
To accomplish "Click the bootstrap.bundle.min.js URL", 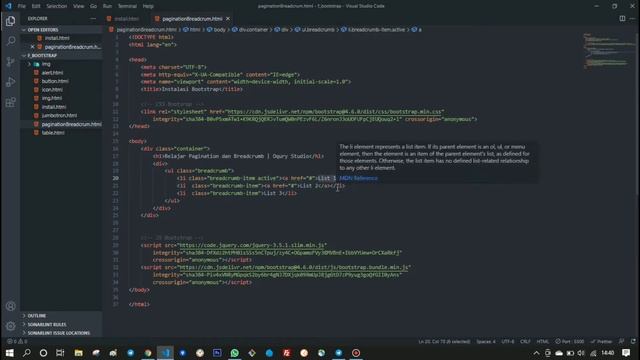I will (294, 267).
